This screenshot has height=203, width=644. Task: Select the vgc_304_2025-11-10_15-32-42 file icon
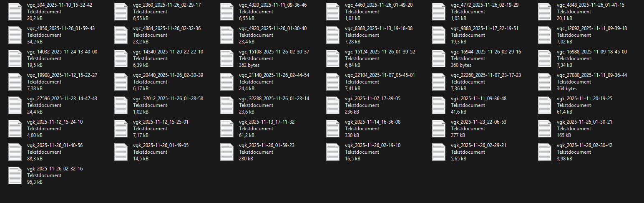coord(15,12)
